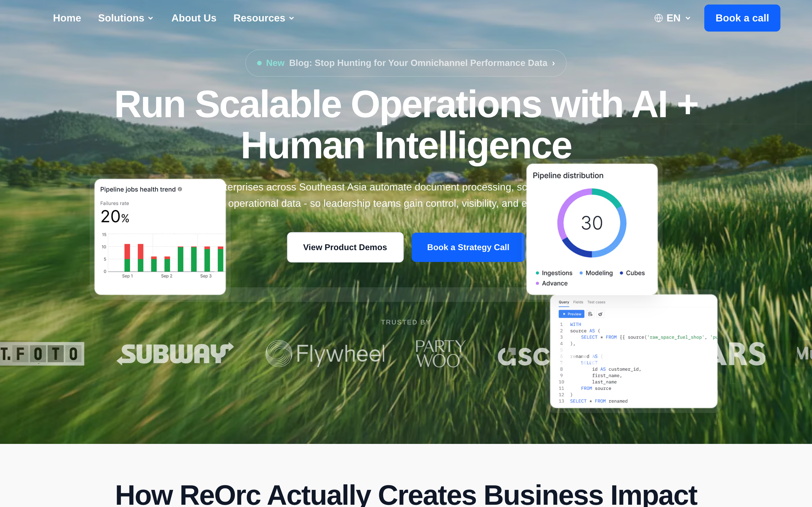Image resolution: width=812 pixels, height=507 pixels.
Task: Click the Book a call button
Action: coord(742,18)
